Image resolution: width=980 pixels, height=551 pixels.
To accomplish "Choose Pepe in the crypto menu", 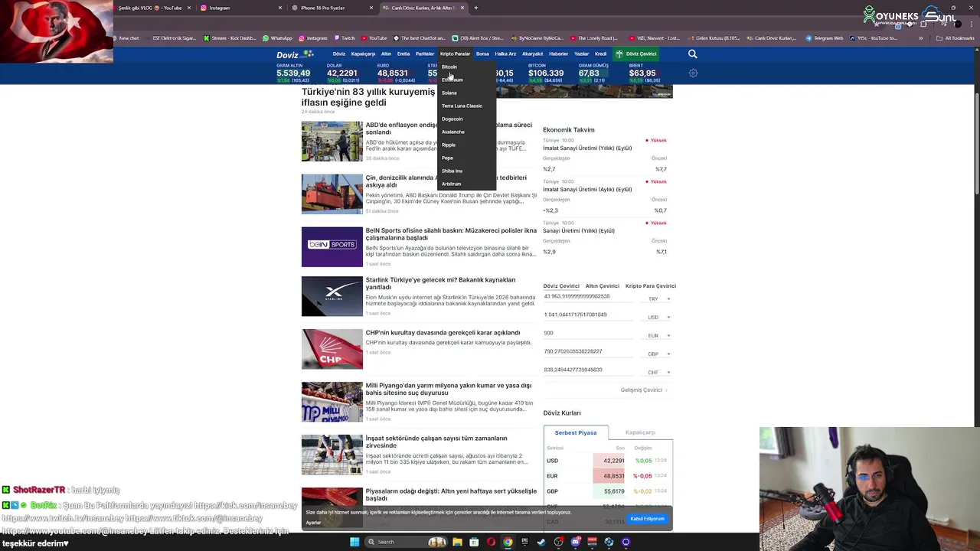I will [x=448, y=158].
